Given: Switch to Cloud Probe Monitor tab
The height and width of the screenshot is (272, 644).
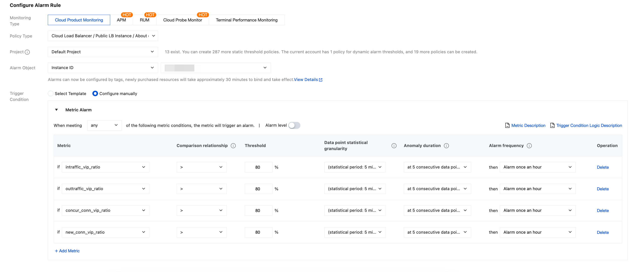Looking at the screenshot, I should pyautogui.click(x=182, y=20).
